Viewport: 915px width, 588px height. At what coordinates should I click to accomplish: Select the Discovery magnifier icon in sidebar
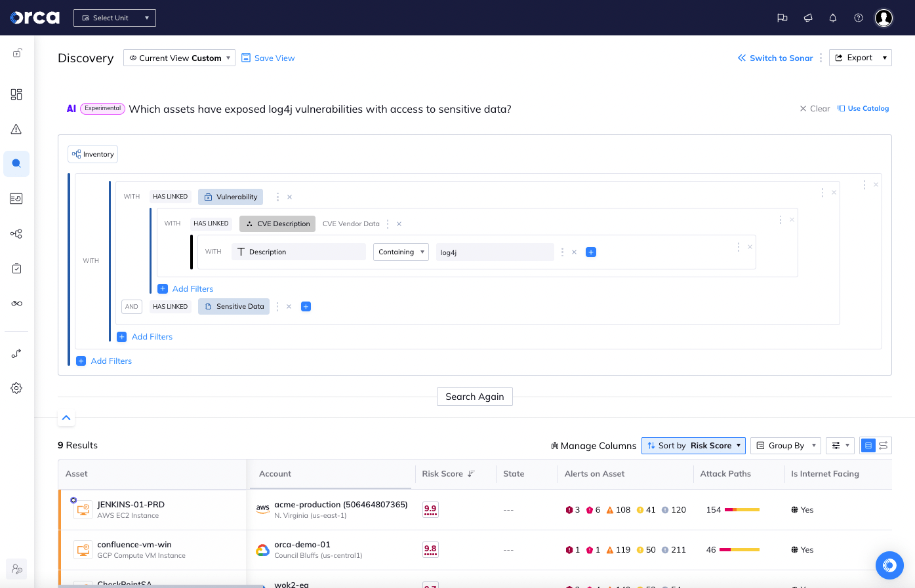pyautogui.click(x=16, y=164)
